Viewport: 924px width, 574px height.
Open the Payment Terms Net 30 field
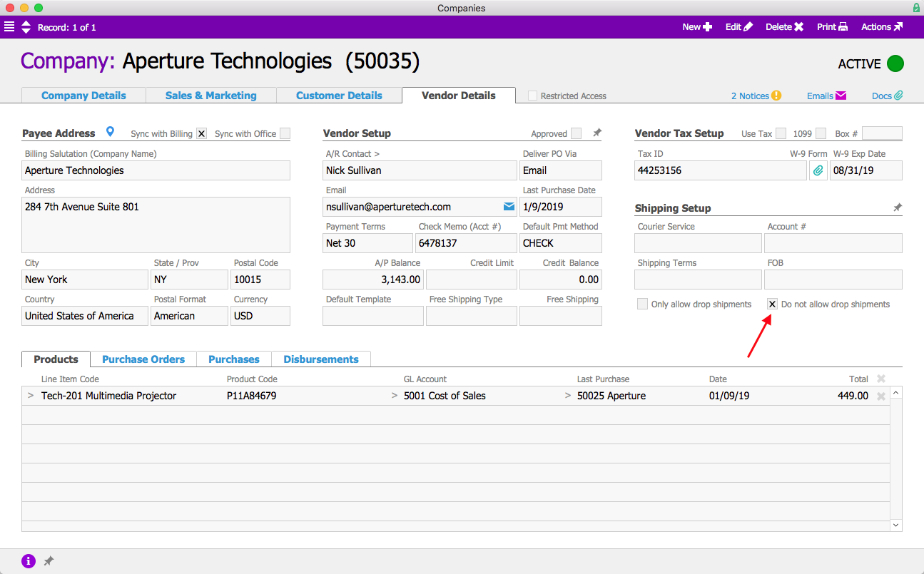point(367,243)
